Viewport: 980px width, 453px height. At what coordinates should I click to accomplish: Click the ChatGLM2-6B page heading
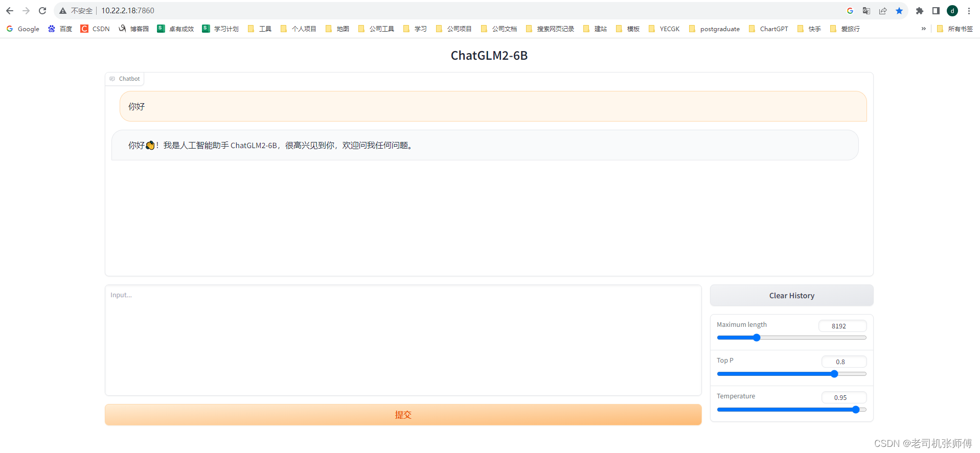pos(489,55)
